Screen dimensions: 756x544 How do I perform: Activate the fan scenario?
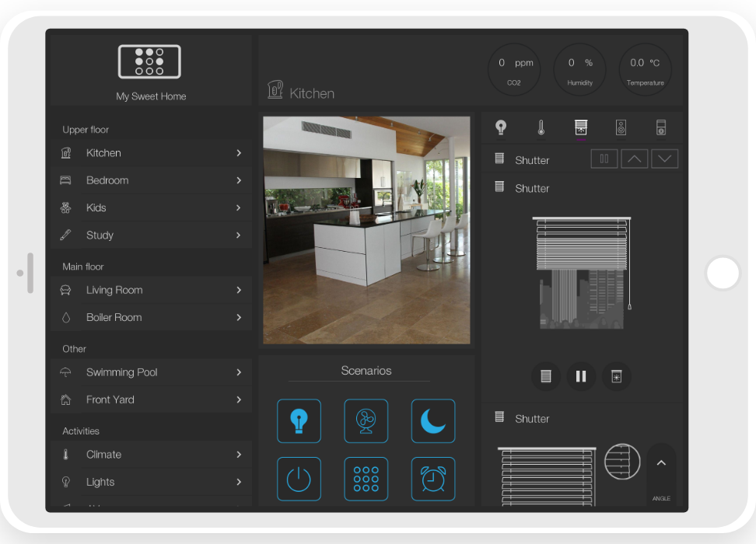(366, 421)
